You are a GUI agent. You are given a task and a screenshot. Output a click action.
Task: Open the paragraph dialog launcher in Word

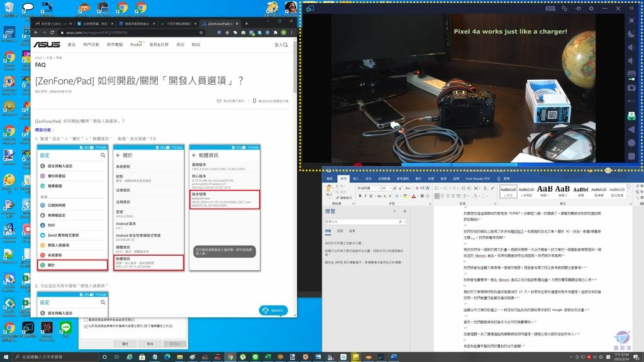pos(494,204)
